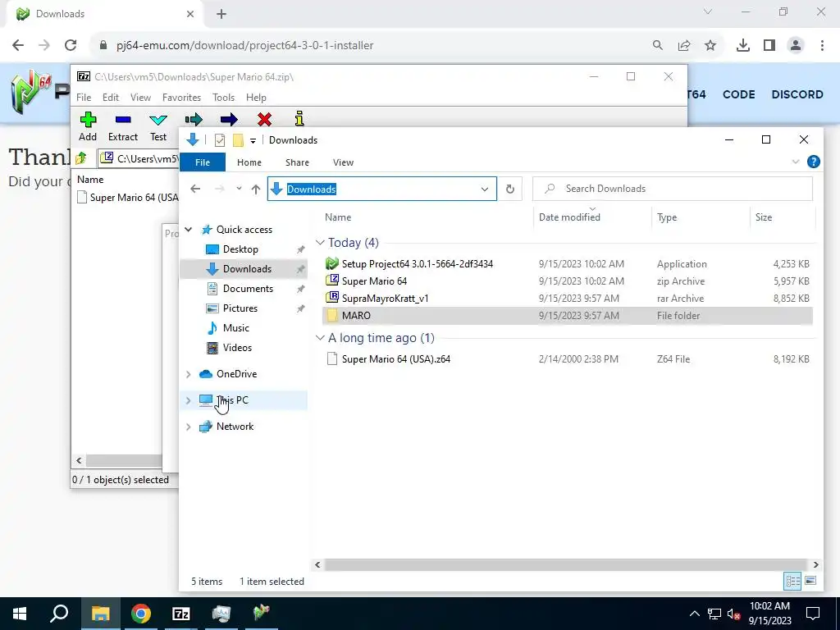The width and height of the screenshot is (840, 630).
Task: Select Videos in the navigation pane
Action: tap(237, 348)
